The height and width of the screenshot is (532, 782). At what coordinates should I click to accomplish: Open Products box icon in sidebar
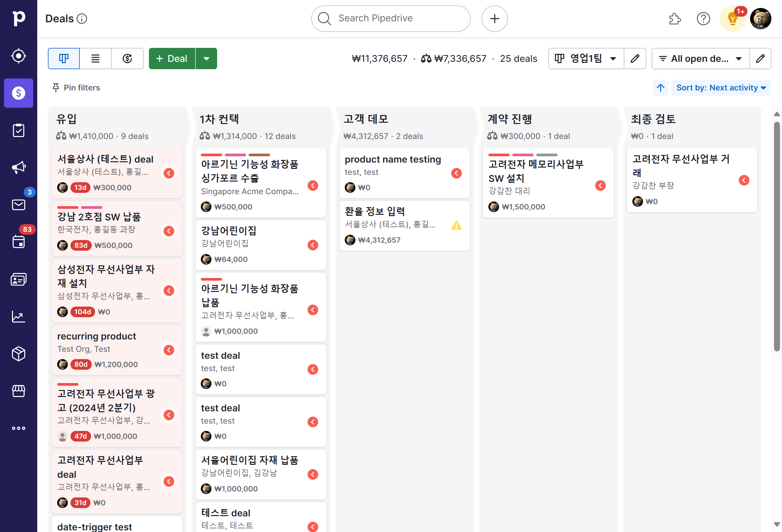click(19, 354)
